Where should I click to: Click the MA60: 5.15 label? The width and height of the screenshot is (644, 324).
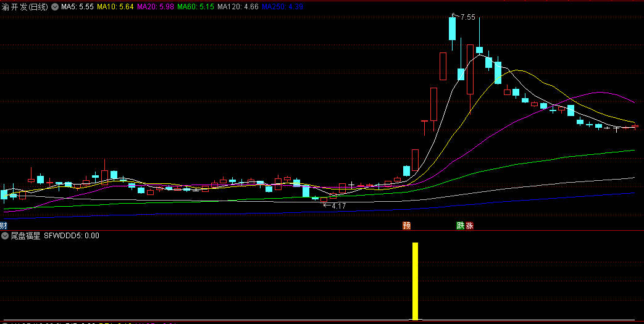tap(196, 7)
